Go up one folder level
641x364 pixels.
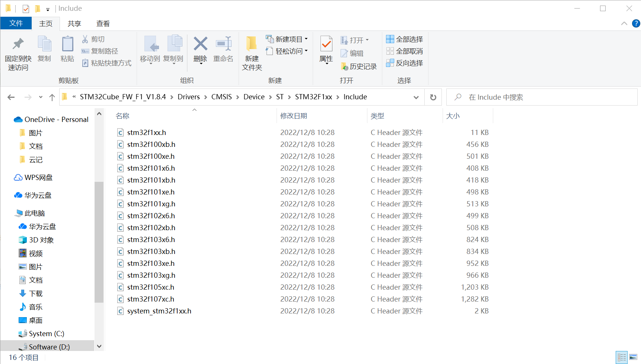coord(52,97)
